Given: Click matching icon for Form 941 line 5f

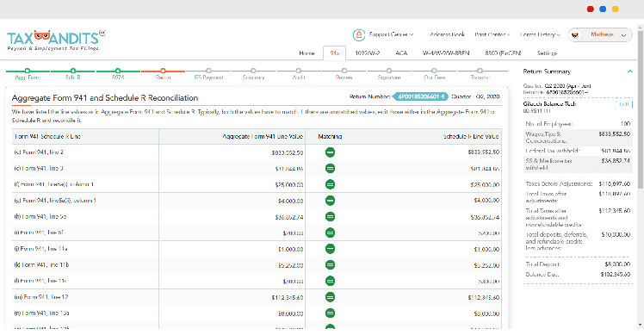Looking at the screenshot, I should [x=330, y=233].
